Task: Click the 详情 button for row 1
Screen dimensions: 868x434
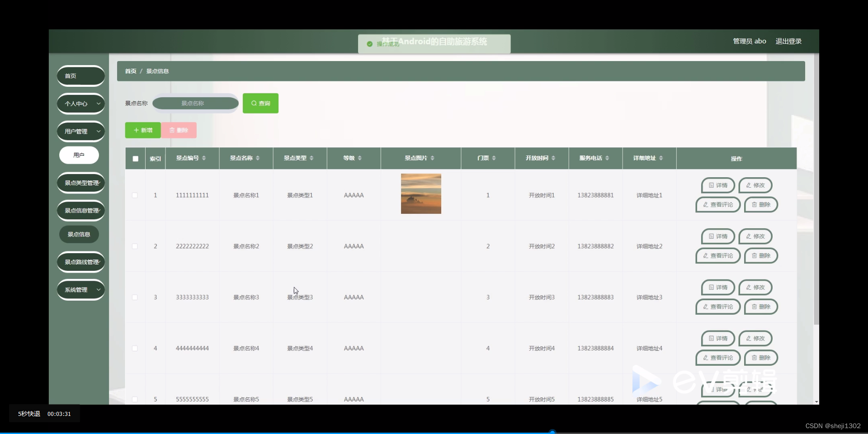Action: pos(717,185)
